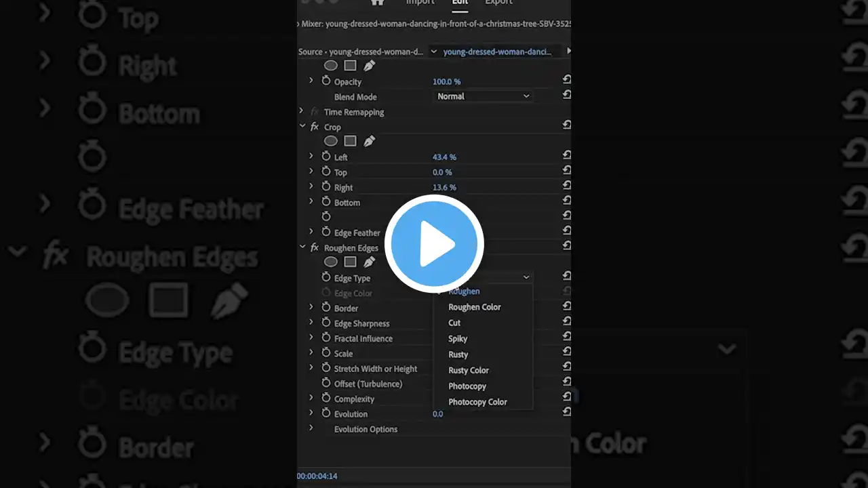Choose Rusty Color edge type
868x488 pixels.
(469, 370)
